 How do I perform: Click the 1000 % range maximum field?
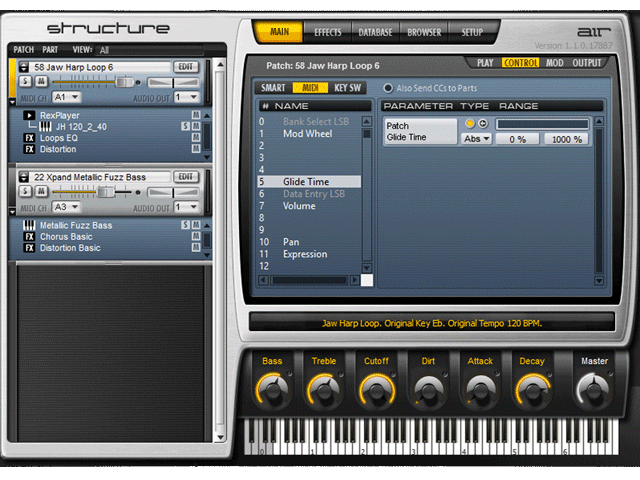tap(567, 139)
